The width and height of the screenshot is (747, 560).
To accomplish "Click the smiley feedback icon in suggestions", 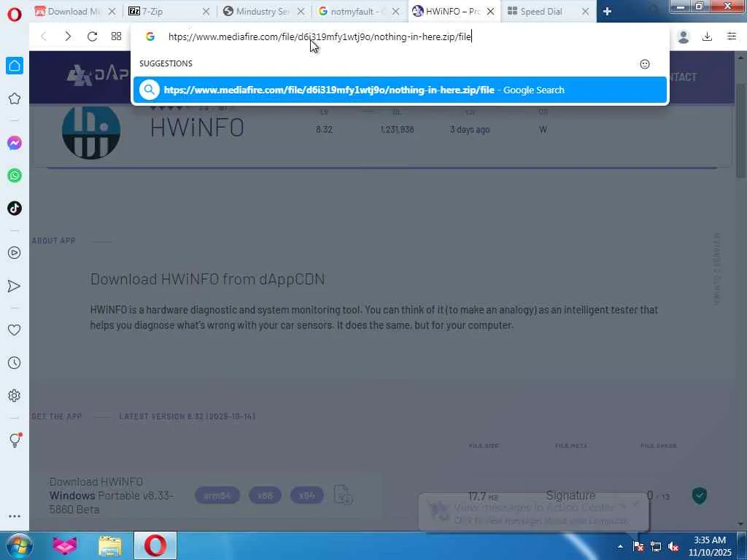I will tap(645, 64).
